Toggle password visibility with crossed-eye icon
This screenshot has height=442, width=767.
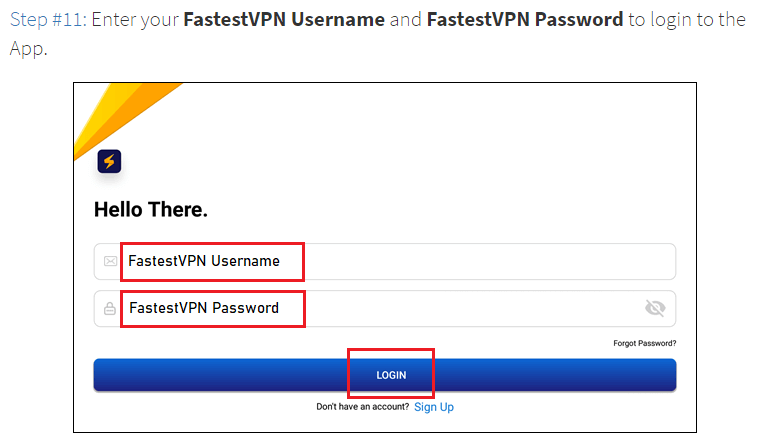point(655,308)
